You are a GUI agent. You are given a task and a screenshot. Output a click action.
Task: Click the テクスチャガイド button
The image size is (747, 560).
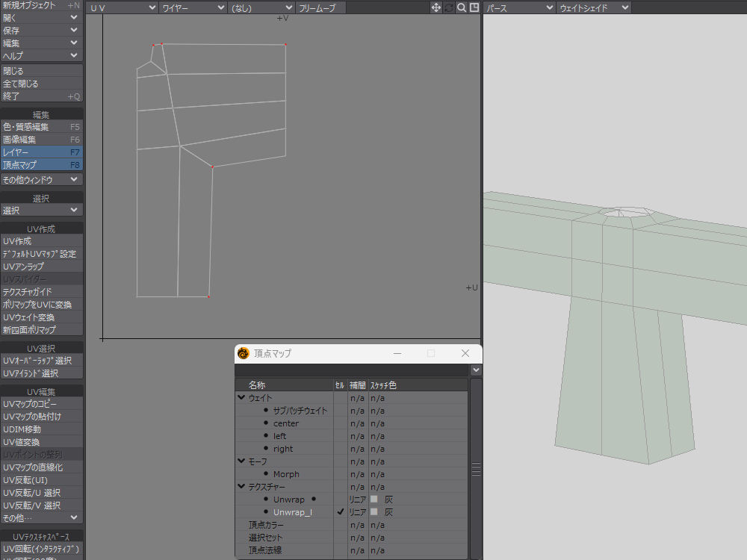pos(41,292)
